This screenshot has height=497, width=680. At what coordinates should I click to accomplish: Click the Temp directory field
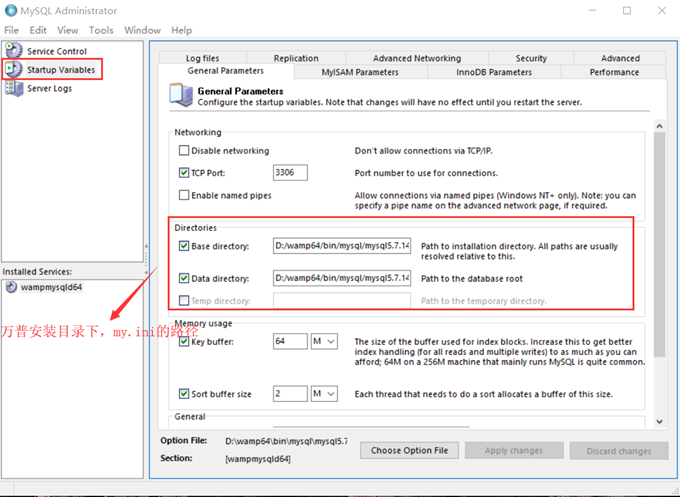point(342,300)
